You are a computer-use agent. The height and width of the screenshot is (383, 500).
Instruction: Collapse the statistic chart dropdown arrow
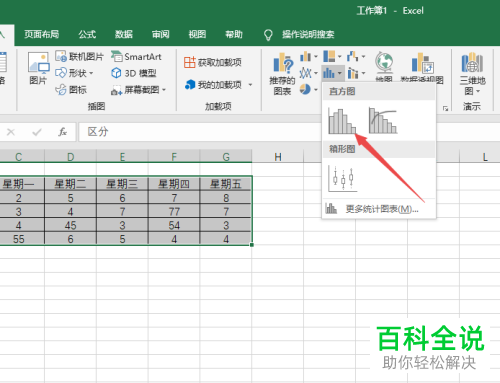[340, 73]
